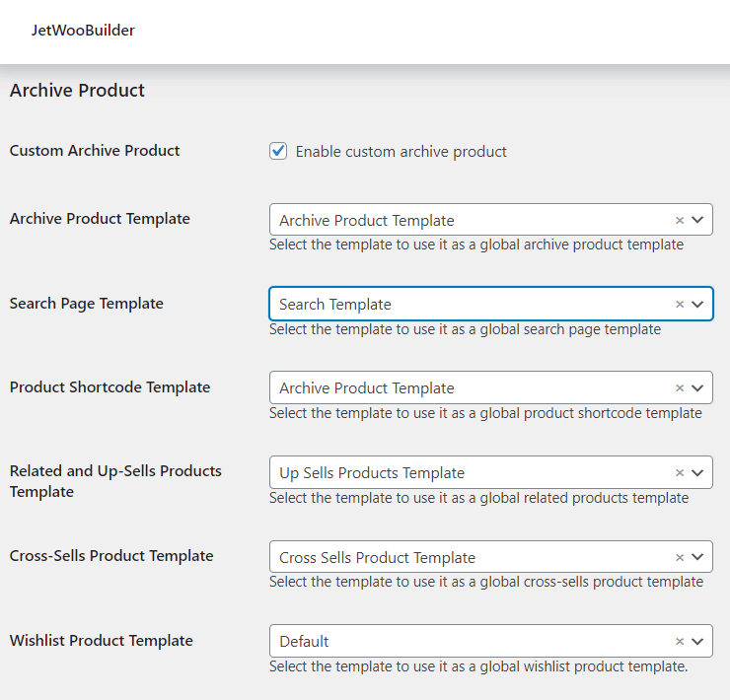This screenshot has width=730, height=700.
Task: Open the Search Template select field
Action: click(x=490, y=304)
